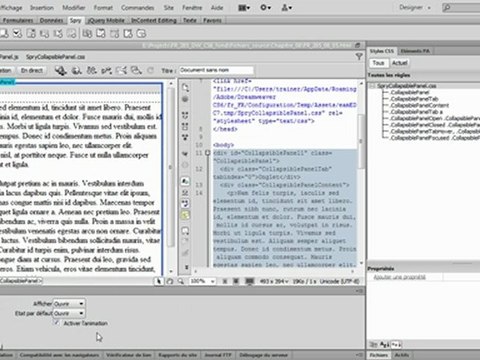Open bottom results panel options menu
Viewport: 480px width, 360px height.
click(359, 355)
